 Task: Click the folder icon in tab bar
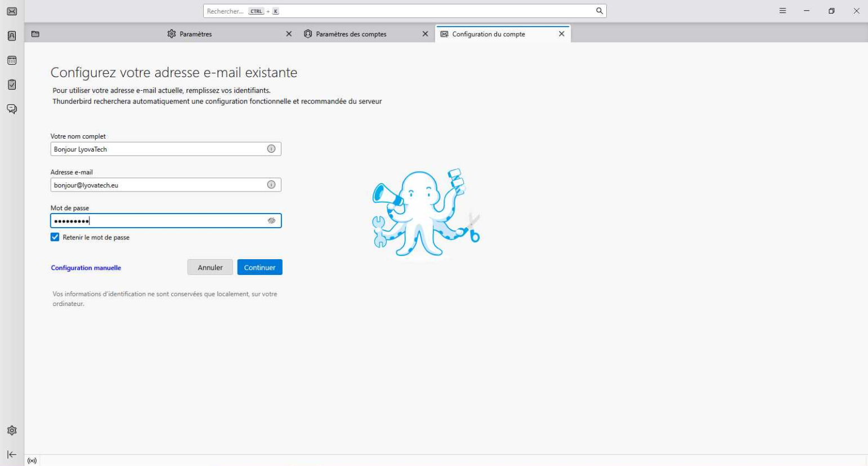pos(35,34)
